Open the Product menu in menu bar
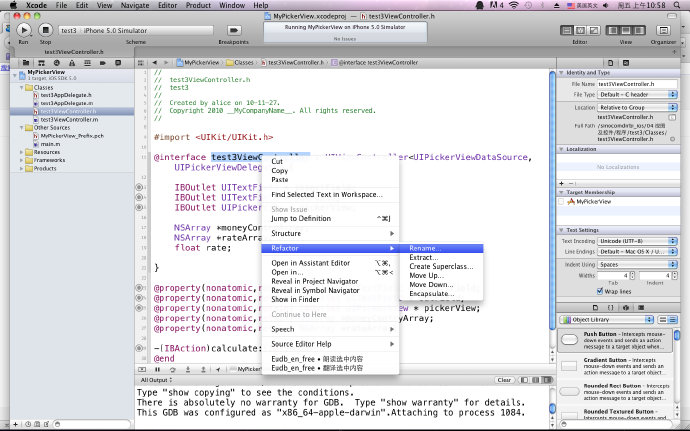This screenshot has width=690, height=431. point(198,5)
